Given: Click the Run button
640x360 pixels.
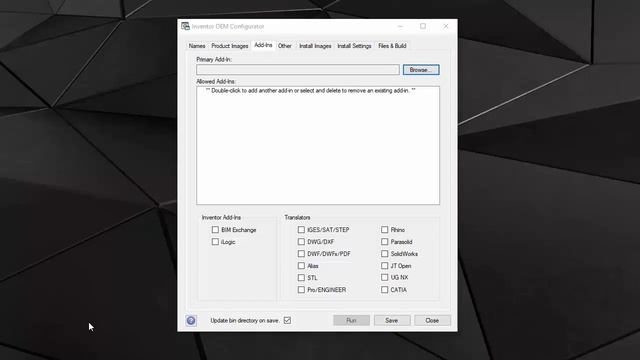Looking at the screenshot, I should [351, 320].
